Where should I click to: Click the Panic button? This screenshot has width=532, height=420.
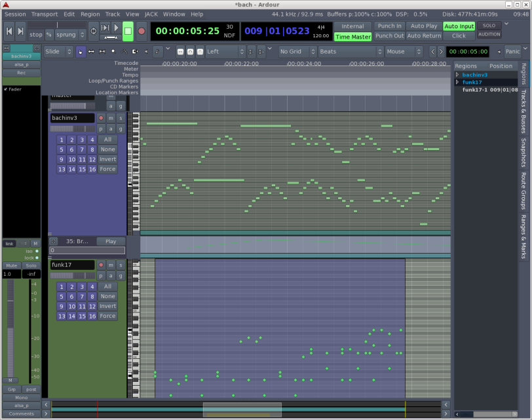coord(512,51)
